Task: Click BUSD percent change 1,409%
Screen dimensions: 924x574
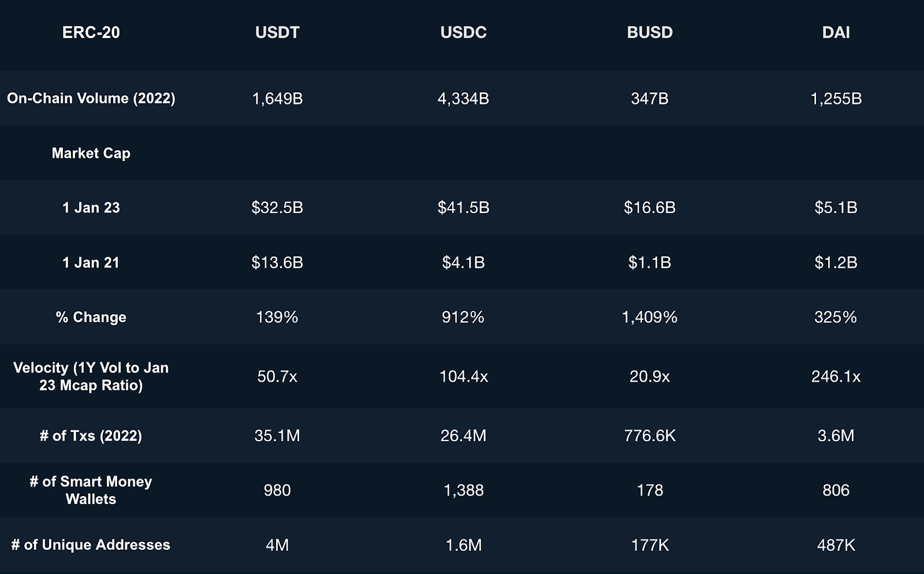Action: pyautogui.click(x=650, y=317)
